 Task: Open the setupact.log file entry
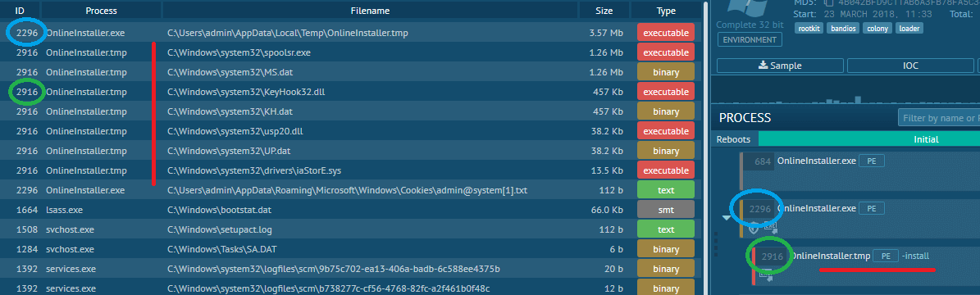(221, 229)
